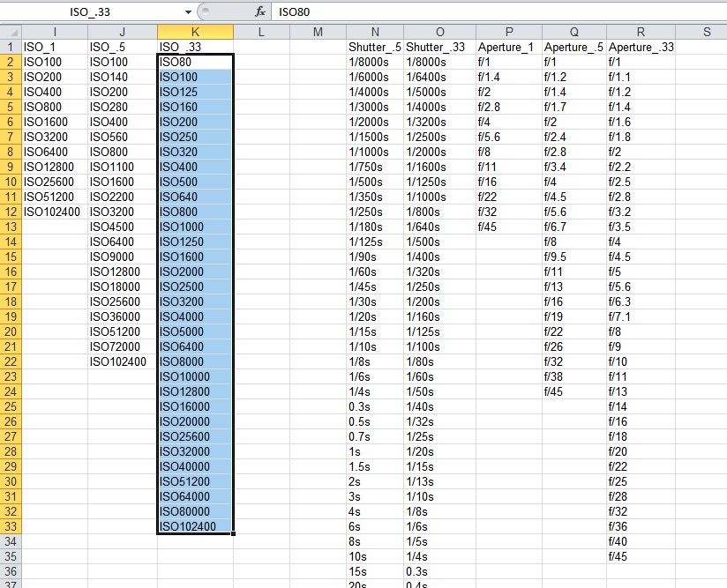Select row 34 header
The width and height of the screenshot is (727, 588).
(x=11, y=541)
